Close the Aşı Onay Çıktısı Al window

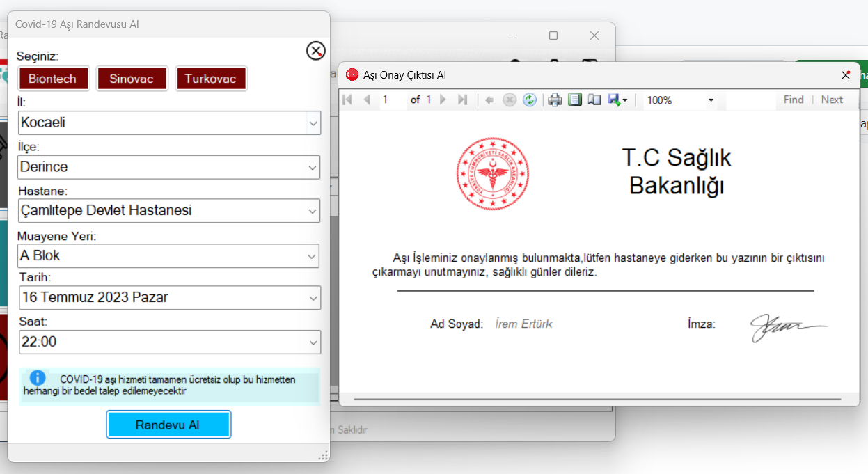tap(846, 75)
